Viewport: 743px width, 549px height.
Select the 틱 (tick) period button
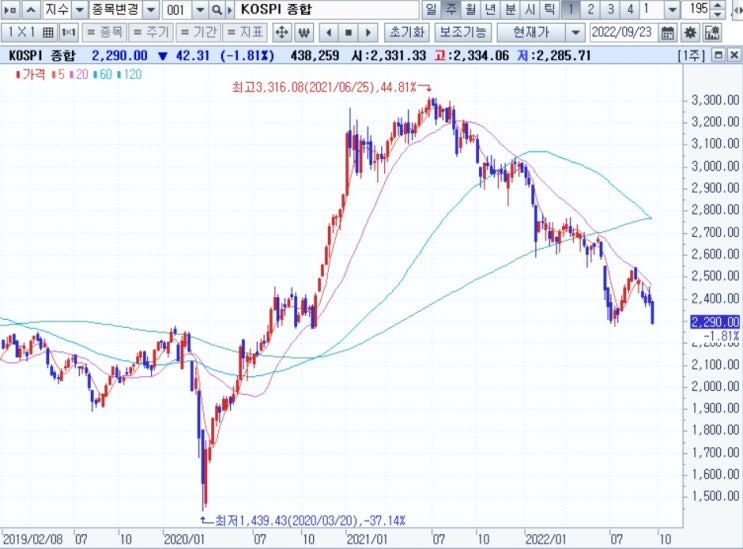[x=550, y=9]
